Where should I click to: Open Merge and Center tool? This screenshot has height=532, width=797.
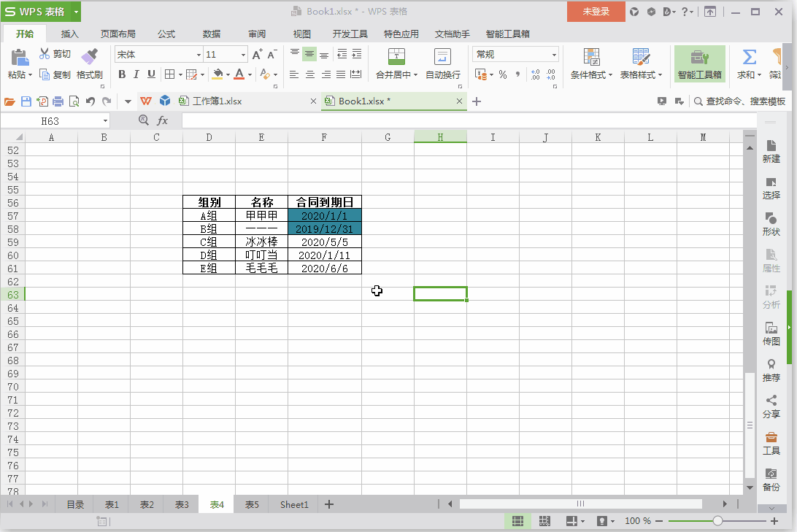396,57
